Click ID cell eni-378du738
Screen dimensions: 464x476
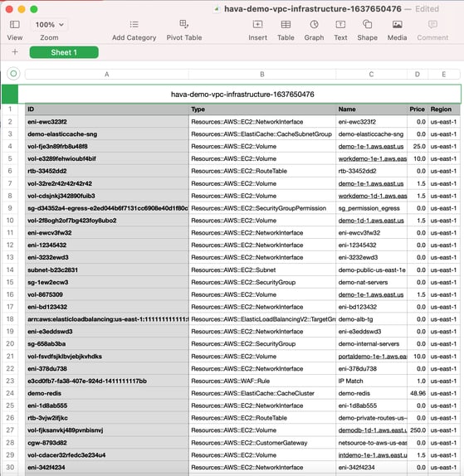click(x=106, y=369)
